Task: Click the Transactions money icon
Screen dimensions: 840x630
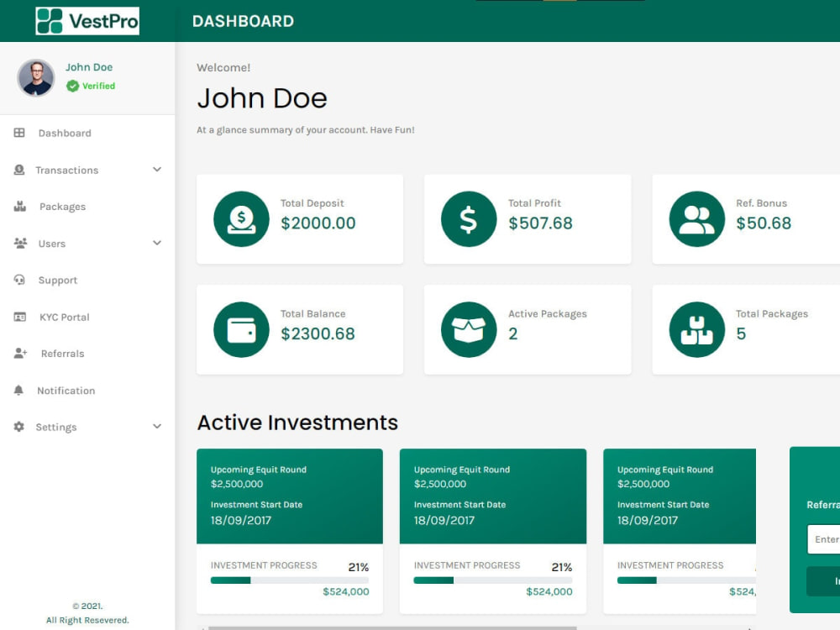Action: pyautogui.click(x=19, y=170)
